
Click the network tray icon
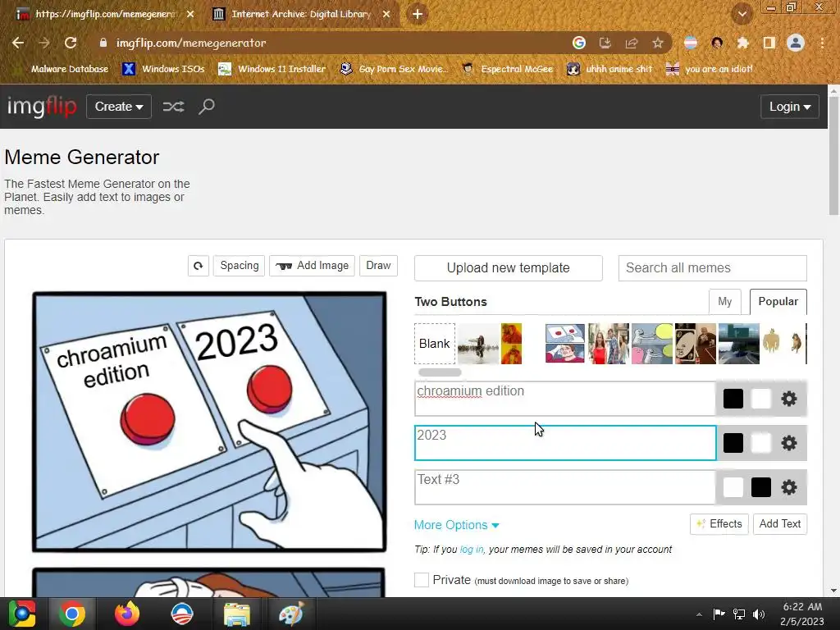tap(739, 614)
